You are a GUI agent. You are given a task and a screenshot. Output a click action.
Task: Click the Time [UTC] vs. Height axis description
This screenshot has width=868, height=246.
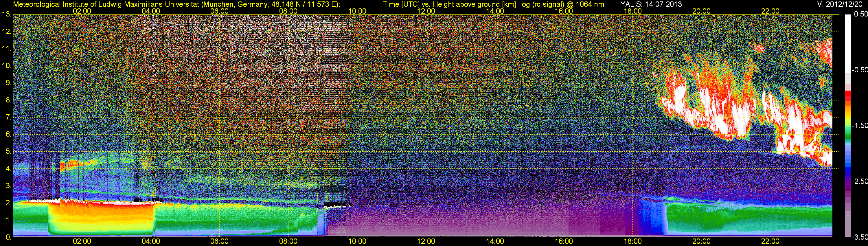(493, 4)
